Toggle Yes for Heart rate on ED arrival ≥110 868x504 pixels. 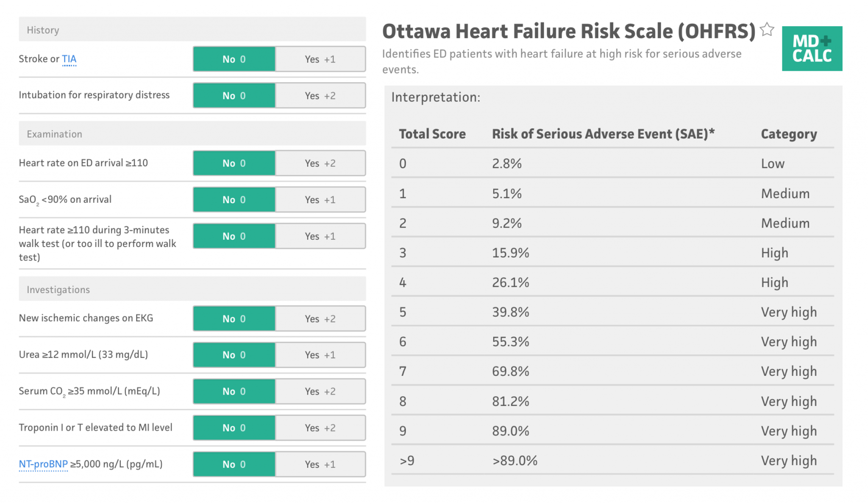click(x=320, y=163)
